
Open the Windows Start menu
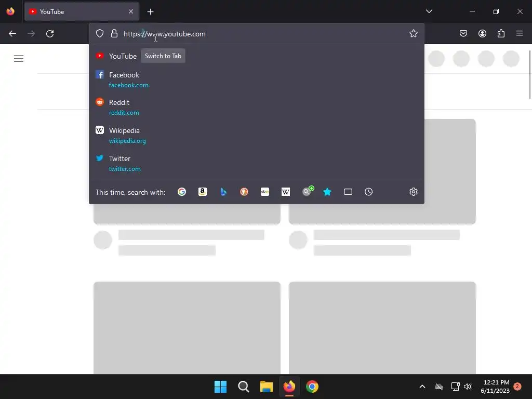pos(220,387)
